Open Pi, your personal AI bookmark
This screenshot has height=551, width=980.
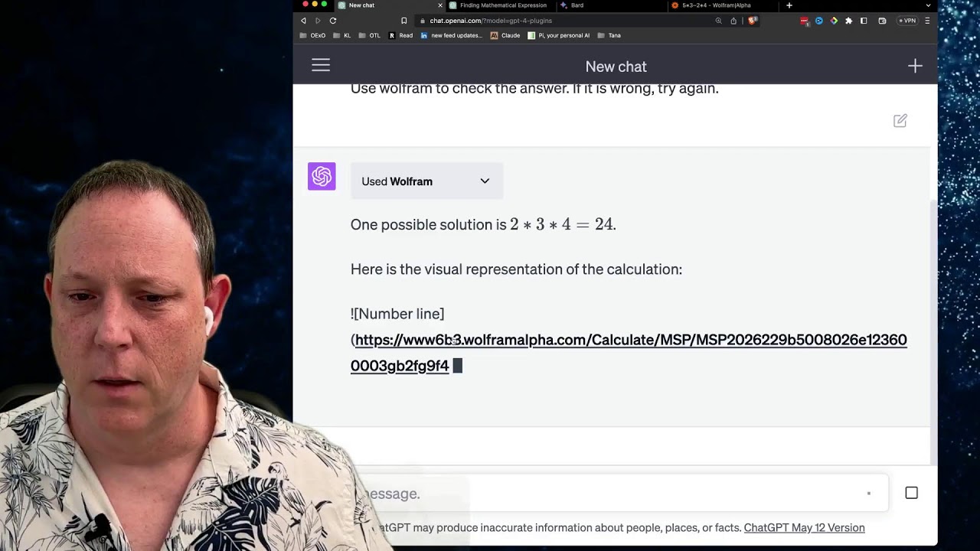tap(559, 35)
